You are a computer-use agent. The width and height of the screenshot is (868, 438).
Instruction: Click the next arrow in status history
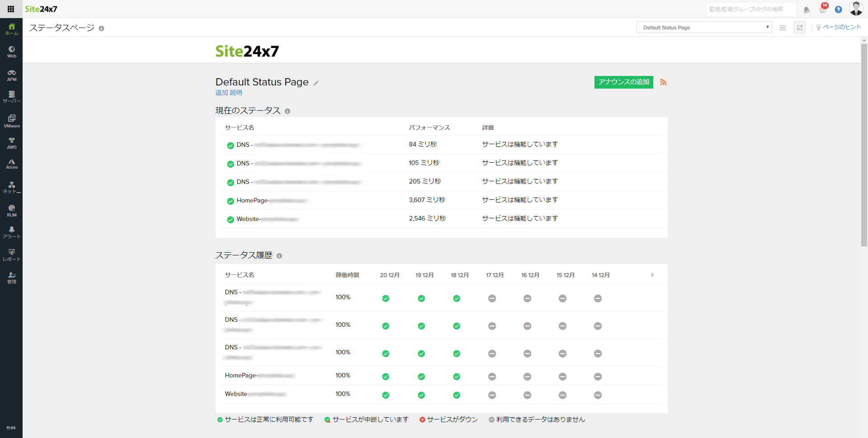coord(652,275)
